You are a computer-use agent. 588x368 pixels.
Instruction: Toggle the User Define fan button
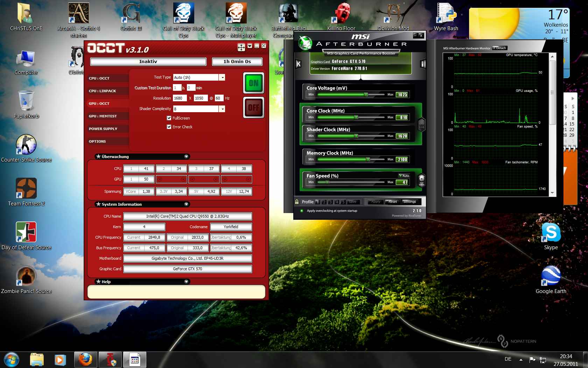(421, 180)
